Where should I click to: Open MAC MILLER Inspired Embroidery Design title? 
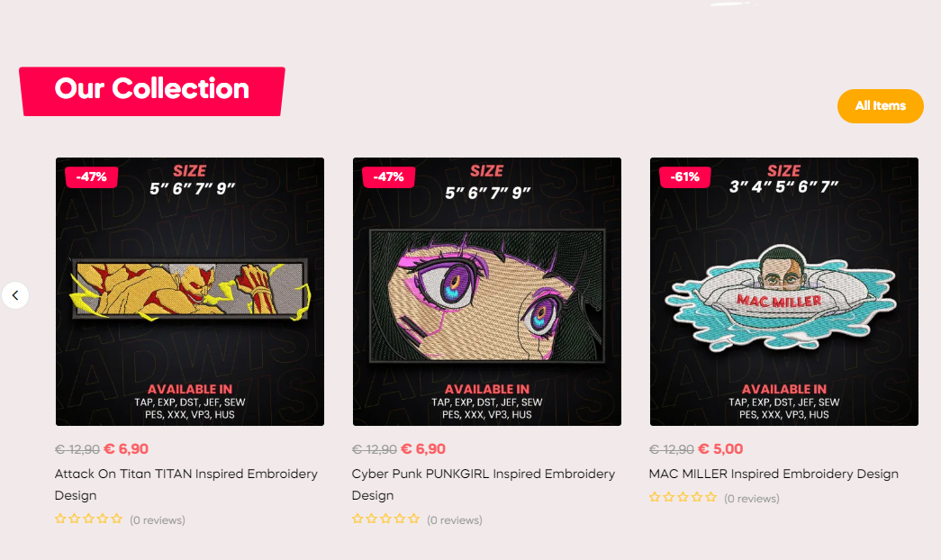774,474
